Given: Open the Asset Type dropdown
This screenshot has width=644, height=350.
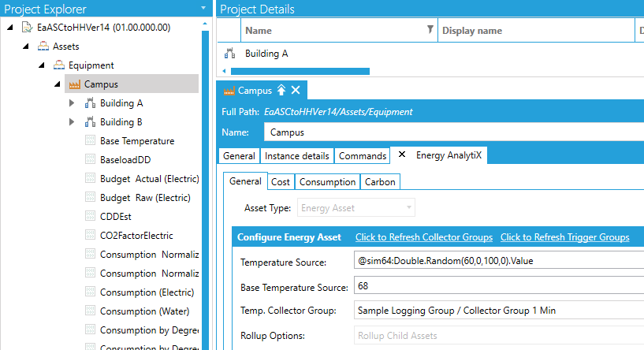Looking at the screenshot, I should (408, 208).
